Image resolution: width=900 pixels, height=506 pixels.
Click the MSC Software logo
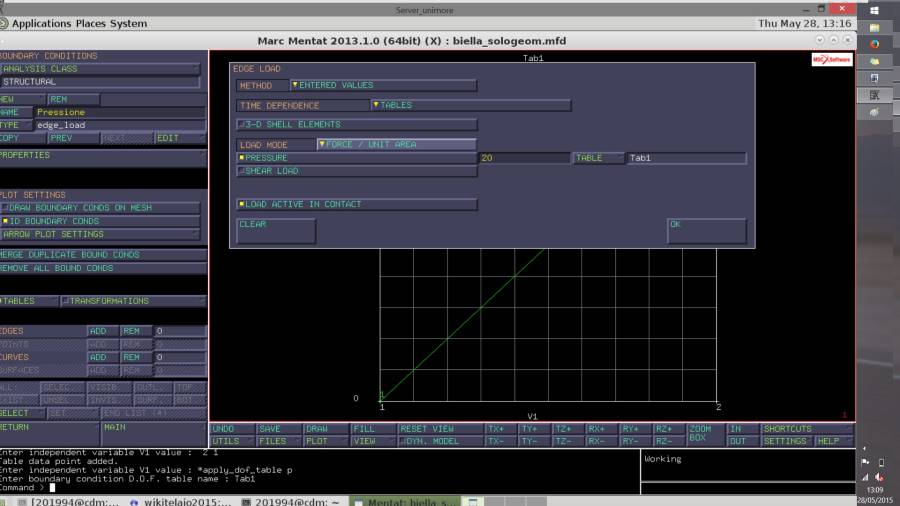832,59
